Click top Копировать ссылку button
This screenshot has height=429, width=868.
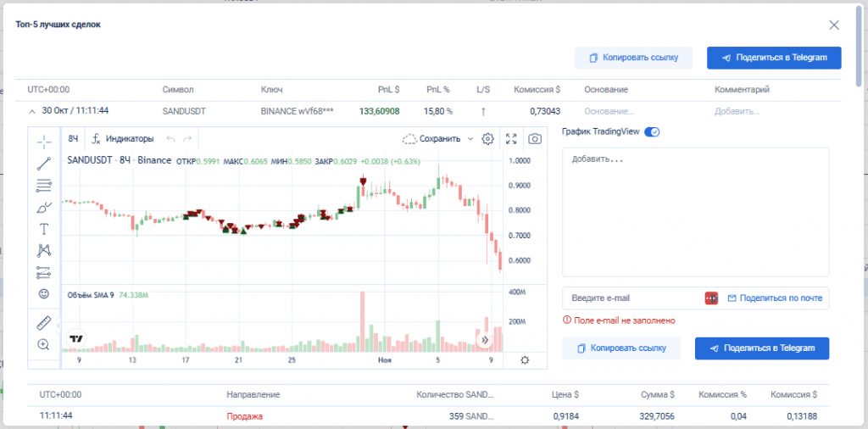point(633,58)
